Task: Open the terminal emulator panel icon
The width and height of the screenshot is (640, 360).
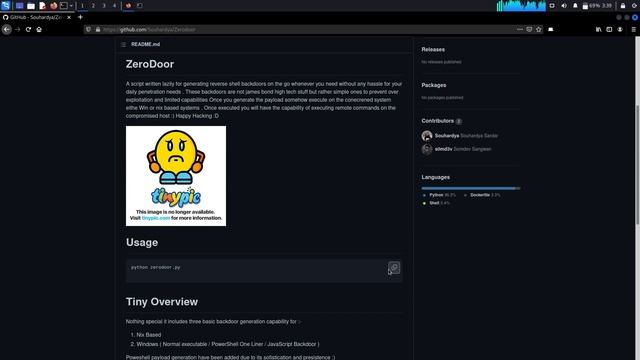Action: (64, 6)
